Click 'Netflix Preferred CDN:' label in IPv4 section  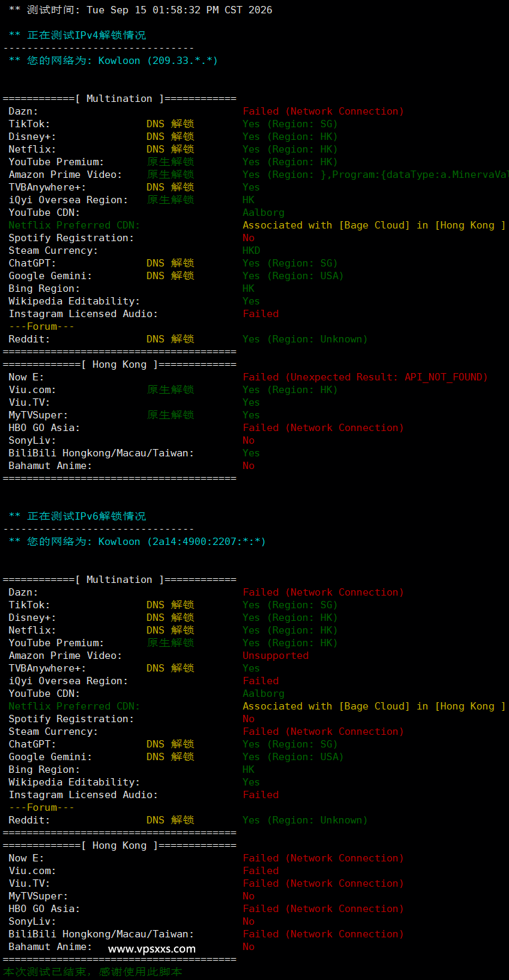tap(75, 225)
